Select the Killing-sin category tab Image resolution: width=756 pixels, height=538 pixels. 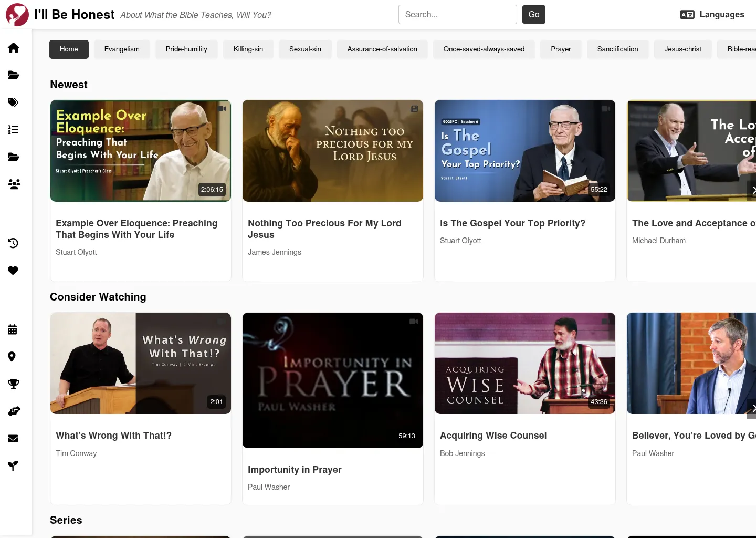pyautogui.click(x=248, y=49)
